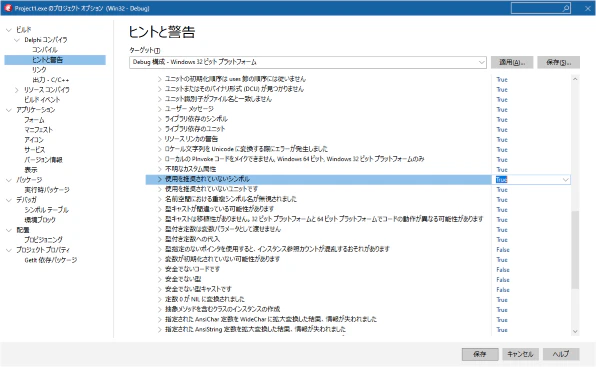Collapse the 配置 node chevron

coord(9,230)
